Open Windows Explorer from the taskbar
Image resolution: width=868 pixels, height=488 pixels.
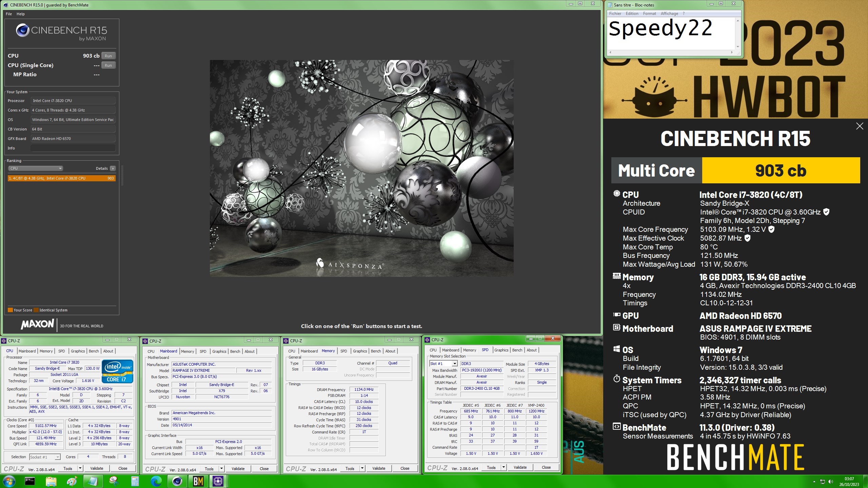[x=51, y=481]
